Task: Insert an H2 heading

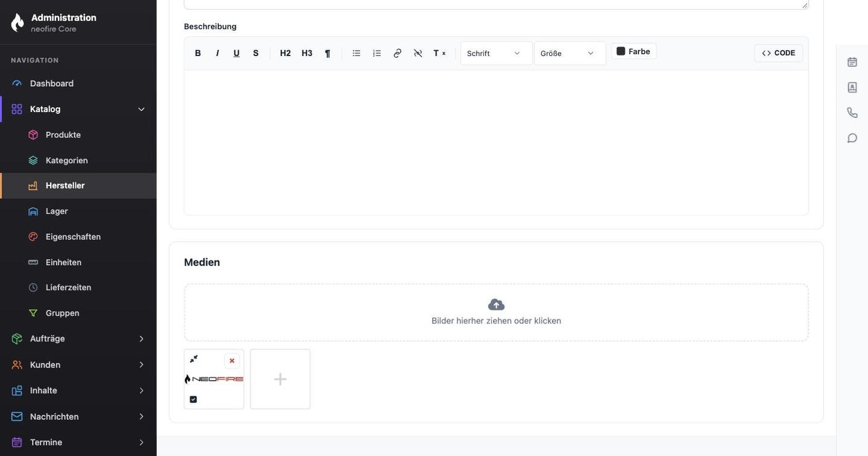Action: [285, 53]
